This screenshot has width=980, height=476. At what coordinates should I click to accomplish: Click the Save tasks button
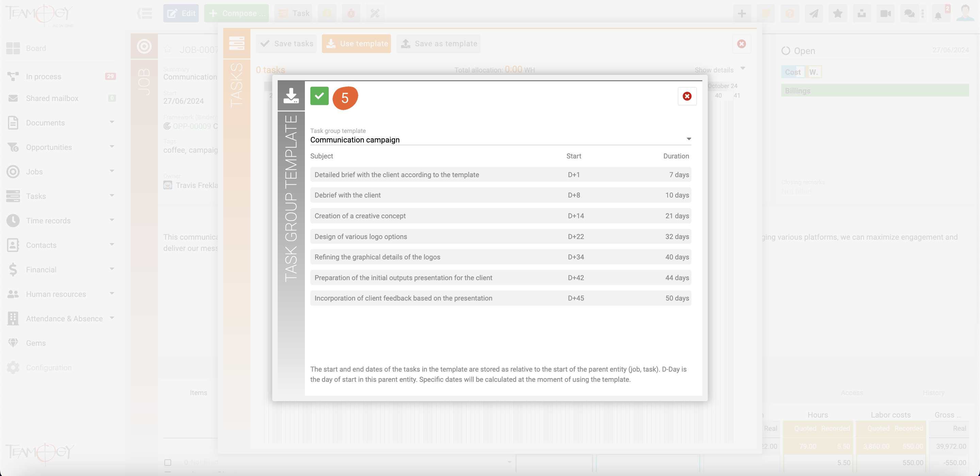coord(286,44)
